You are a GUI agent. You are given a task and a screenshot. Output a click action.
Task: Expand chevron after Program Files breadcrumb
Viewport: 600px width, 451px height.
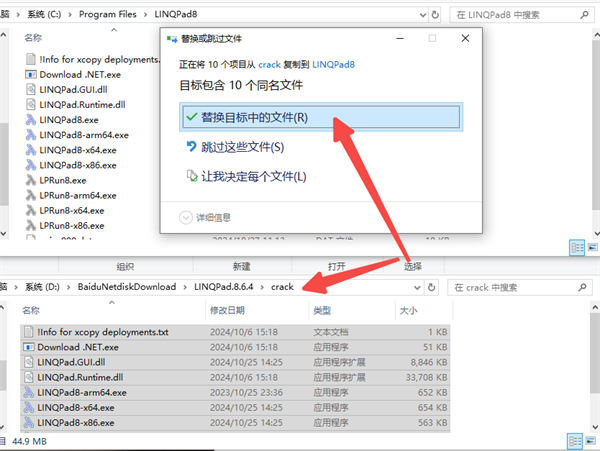tap(145, 15)
